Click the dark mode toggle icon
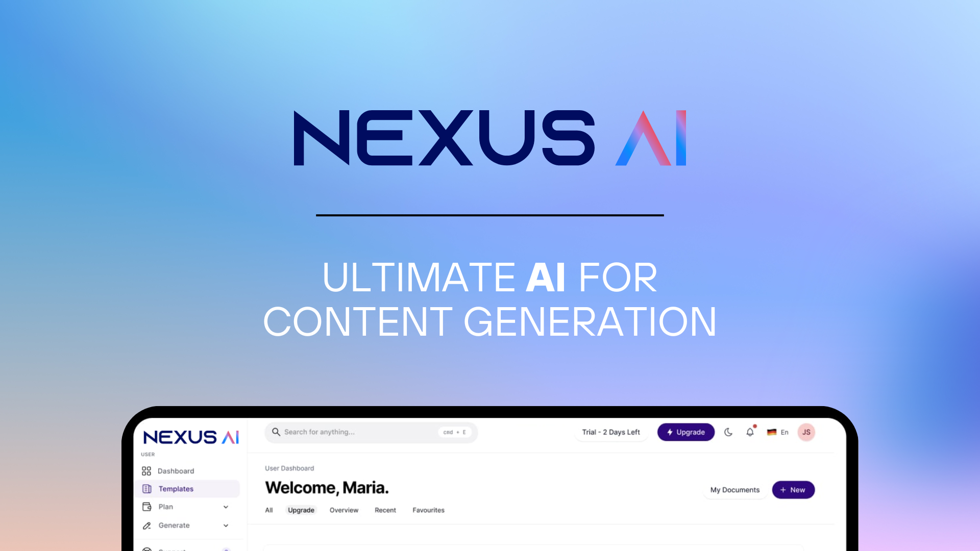The width and height of the screenshot is (980, 551). click(x=728, y=432)
